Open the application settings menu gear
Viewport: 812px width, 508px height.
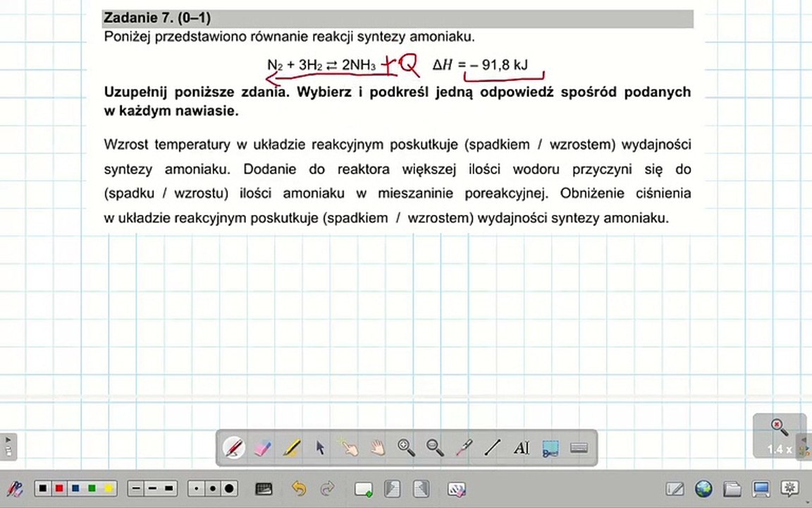coord(789,488)
